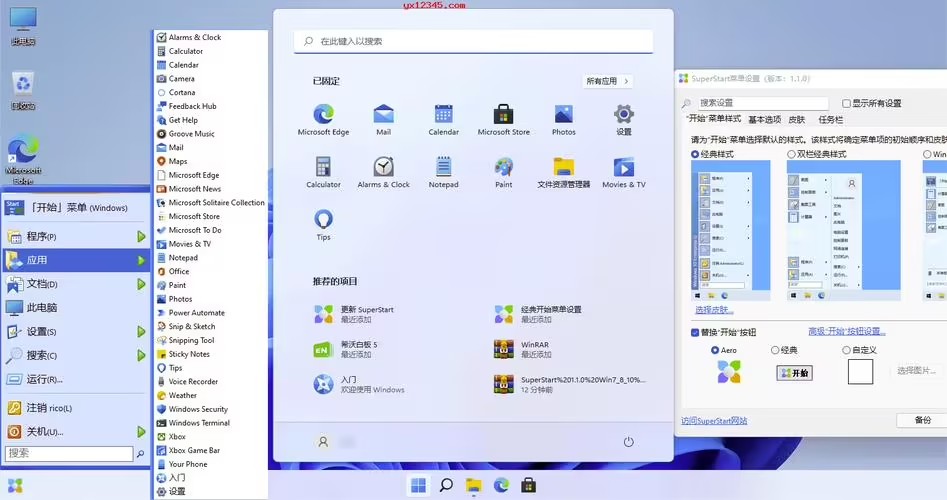This screenshot has width=947, height=500.
Task: Switch to the 皮肤 tab
Action: (797, 120)
